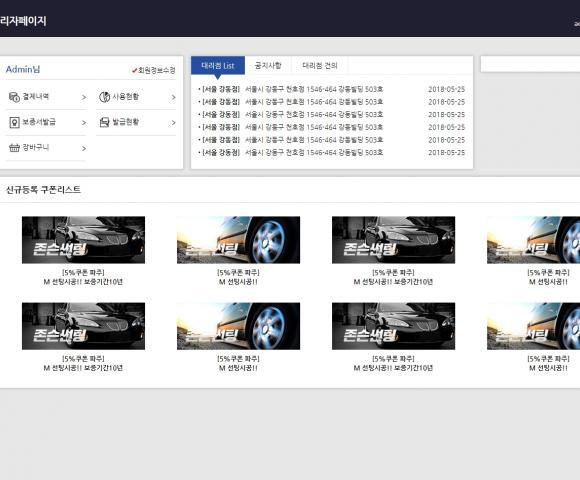Open the last 서울 강동점 row in the list
Viewport: 580px width, 480px height.
(x=331, y=152)
